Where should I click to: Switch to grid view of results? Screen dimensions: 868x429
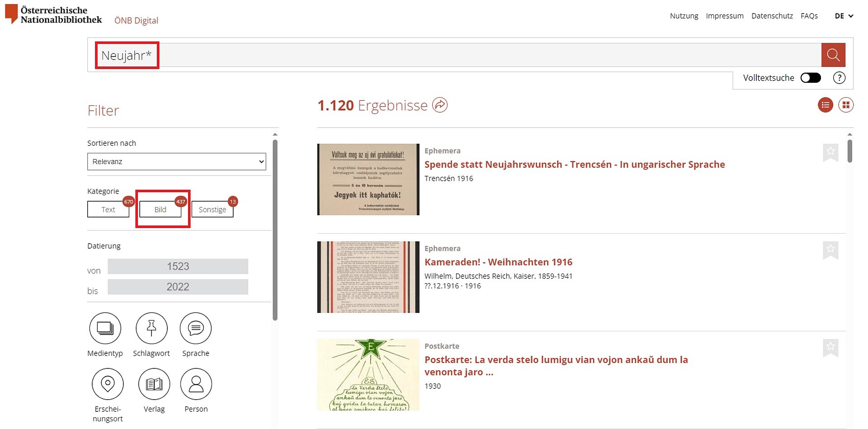click(846, 105)
